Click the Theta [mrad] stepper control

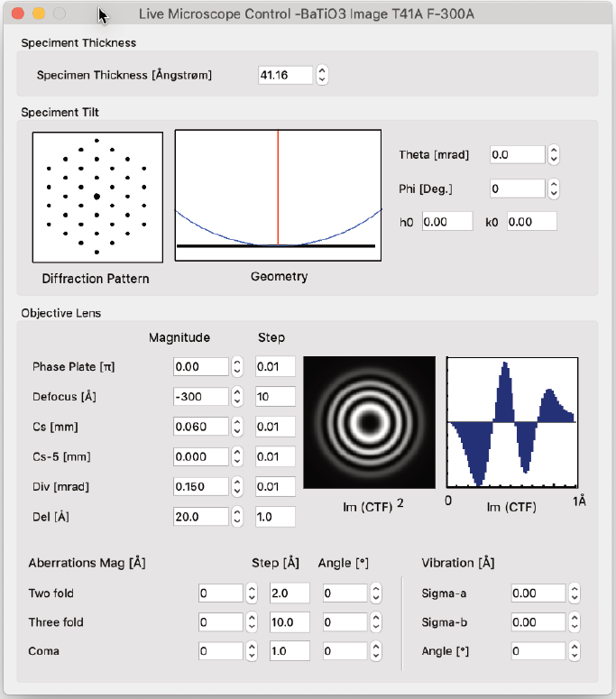click(x=554, y=155)
